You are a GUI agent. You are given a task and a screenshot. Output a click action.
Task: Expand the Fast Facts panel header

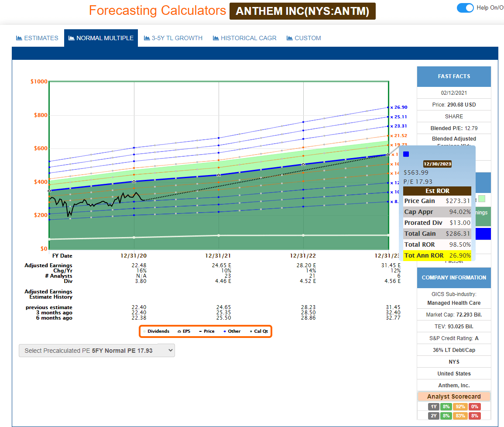click(x=454, y=76)
